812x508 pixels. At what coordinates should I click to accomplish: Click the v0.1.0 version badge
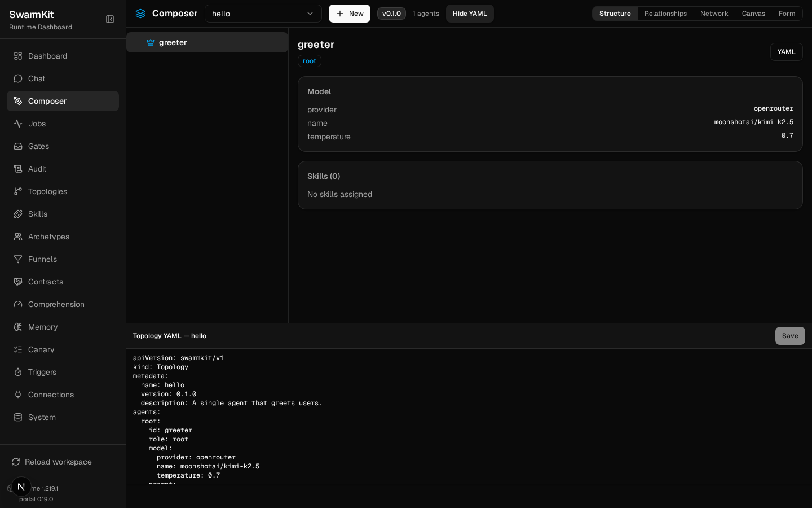(x=391, y=14)
